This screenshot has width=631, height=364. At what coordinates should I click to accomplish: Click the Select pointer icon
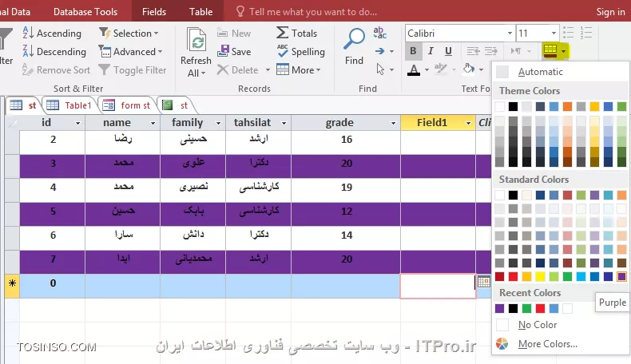[x=380, y=69]
